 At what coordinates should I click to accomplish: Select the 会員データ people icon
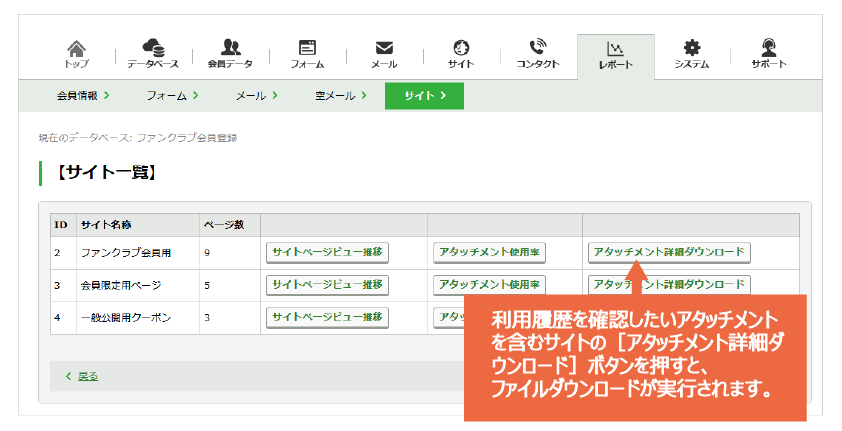230,48
